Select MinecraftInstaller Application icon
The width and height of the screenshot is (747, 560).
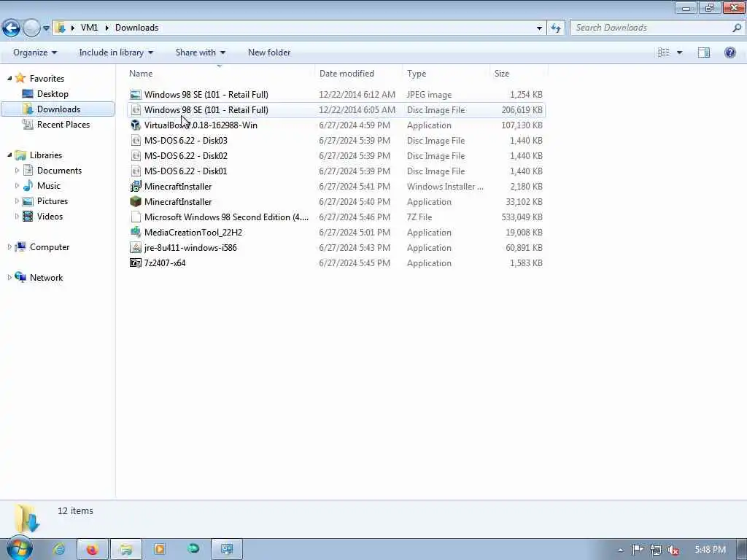[136, 201]
